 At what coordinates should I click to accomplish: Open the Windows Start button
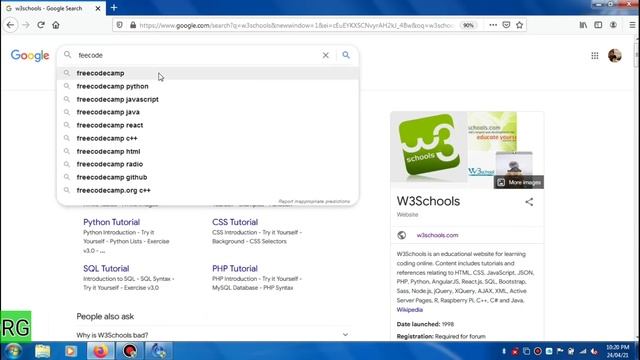pos(13,351)
